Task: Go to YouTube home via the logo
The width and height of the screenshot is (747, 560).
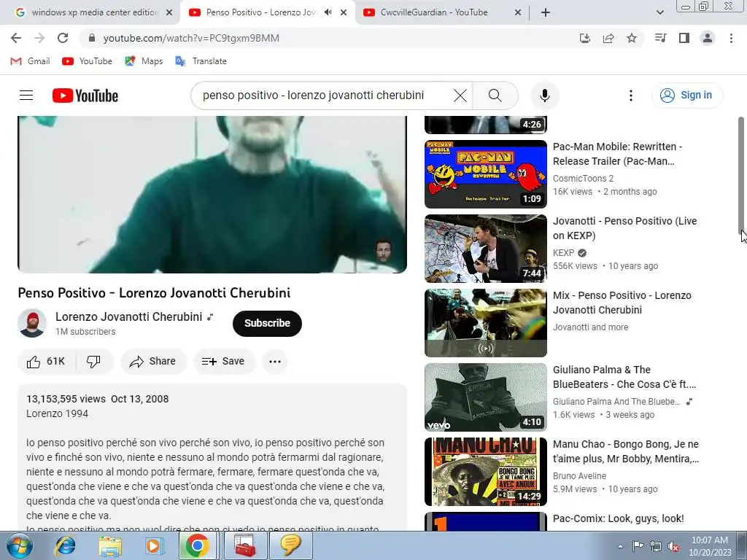Action: coord(85,96)
